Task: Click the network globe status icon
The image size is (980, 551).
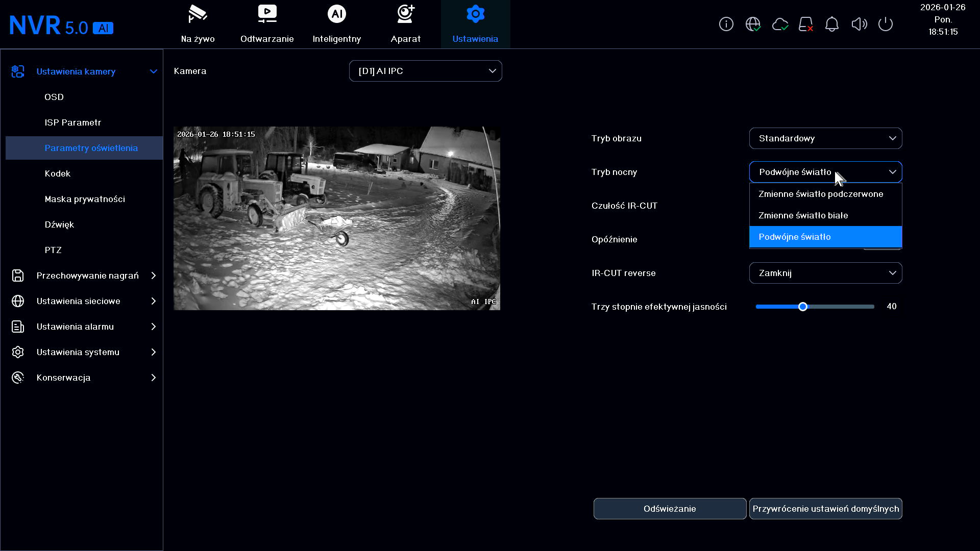Action: tap(753, 24)
